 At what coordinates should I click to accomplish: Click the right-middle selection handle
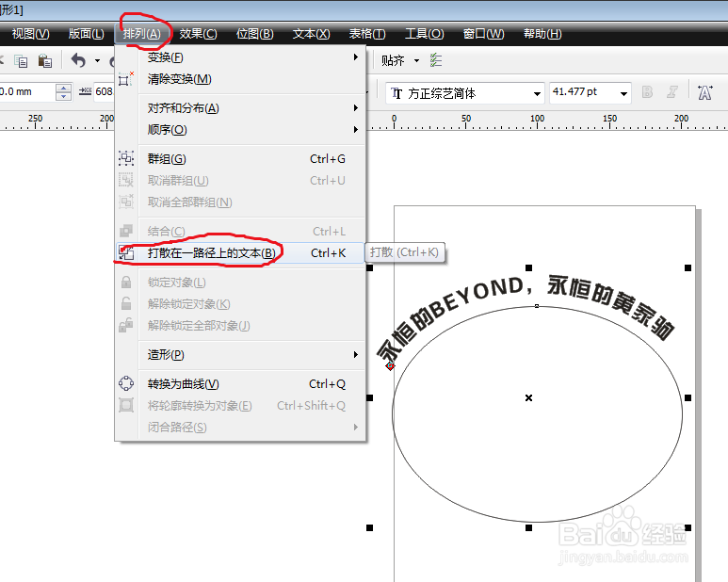(688, 397)
